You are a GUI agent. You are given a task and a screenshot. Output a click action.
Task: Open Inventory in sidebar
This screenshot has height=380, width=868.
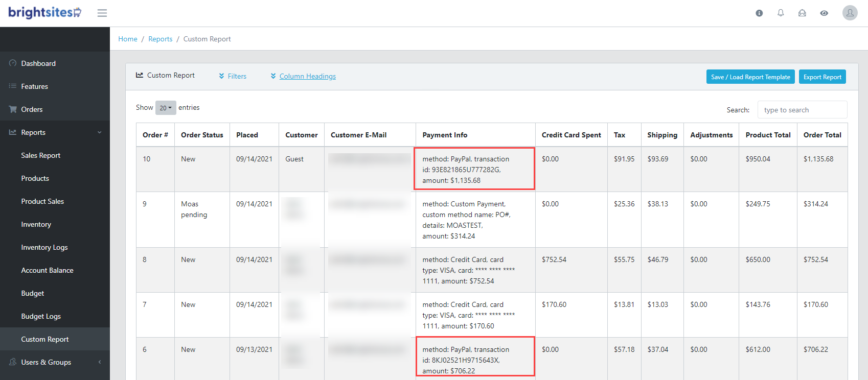pos(36,224)
